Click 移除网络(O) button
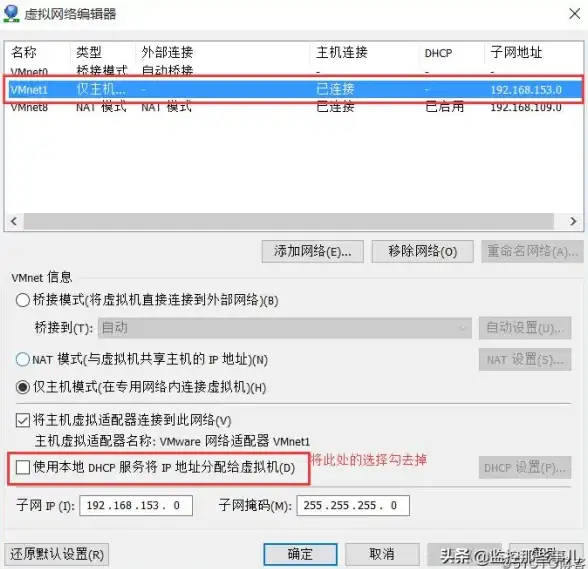This screenshot has height=569, width=588. [423, 251]
